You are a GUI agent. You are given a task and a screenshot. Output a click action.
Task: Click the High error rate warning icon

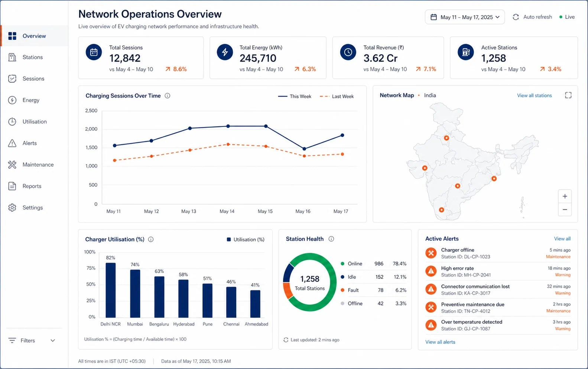[431, 271]
